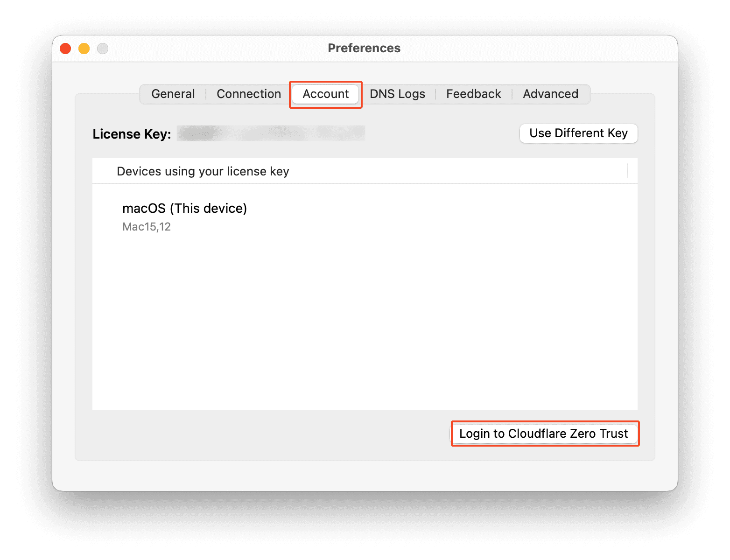Click the gray zoom button in the title bar

coord(102,48)
